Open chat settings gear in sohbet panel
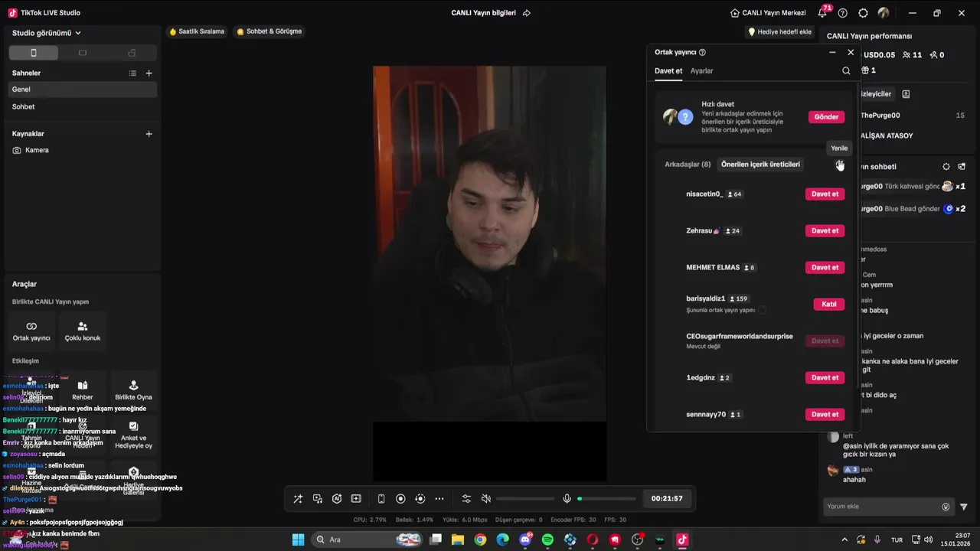 click(946, 166)
